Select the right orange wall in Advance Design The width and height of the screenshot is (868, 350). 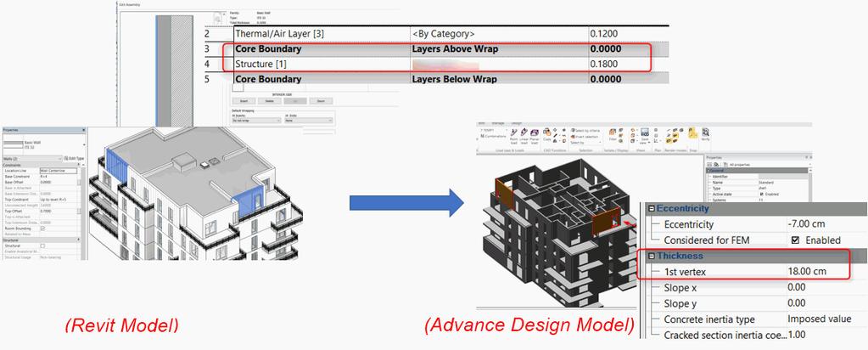pos(604,223)
